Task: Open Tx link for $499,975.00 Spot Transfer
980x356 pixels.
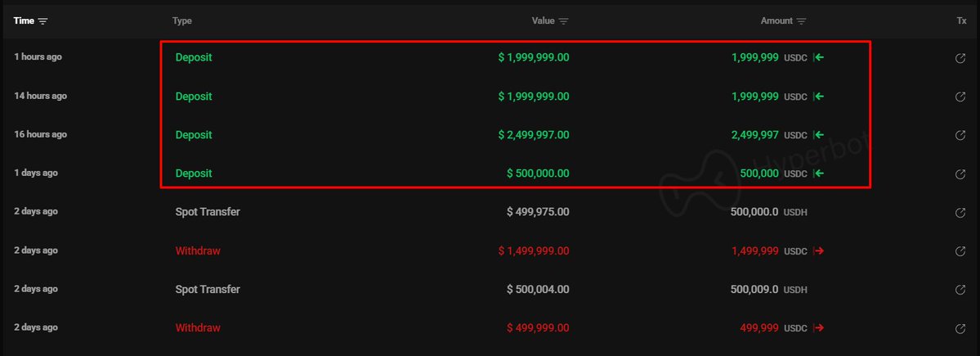Action: tap(960, 213)
